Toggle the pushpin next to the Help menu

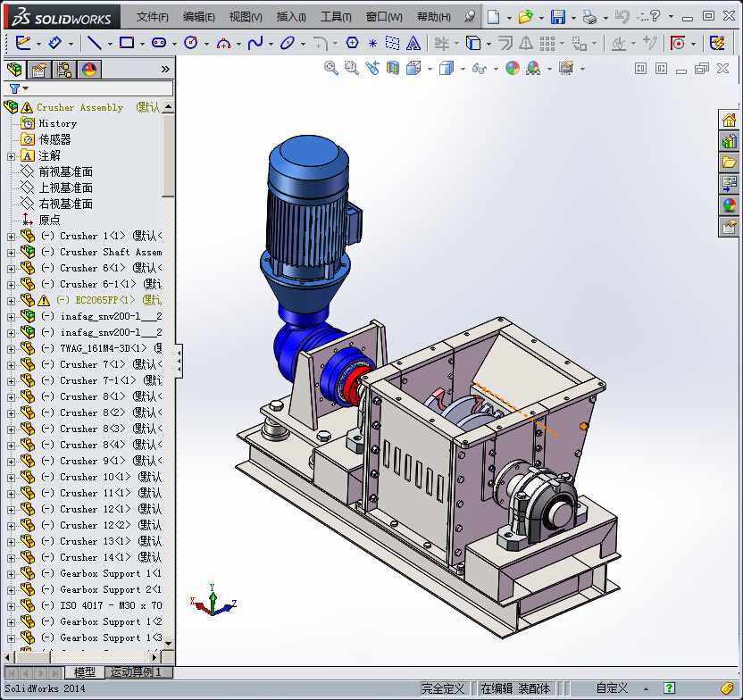click(470, 17)
